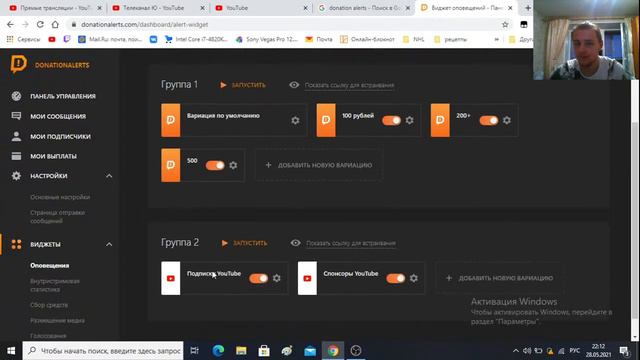640x360 pixels.
Task: Show hidden system tray icons
Action: (x=516, y=351)
